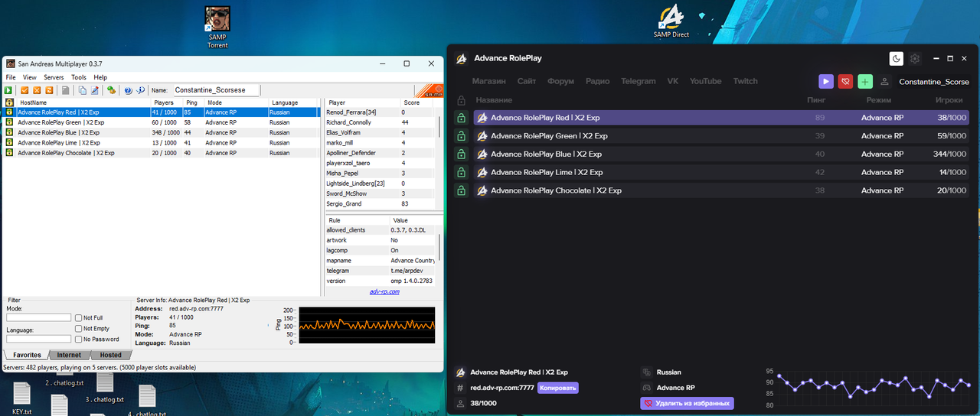Open the Help menu in SAMP window
This screenshot has width=980, height=416.
click(x=100, y=77)
